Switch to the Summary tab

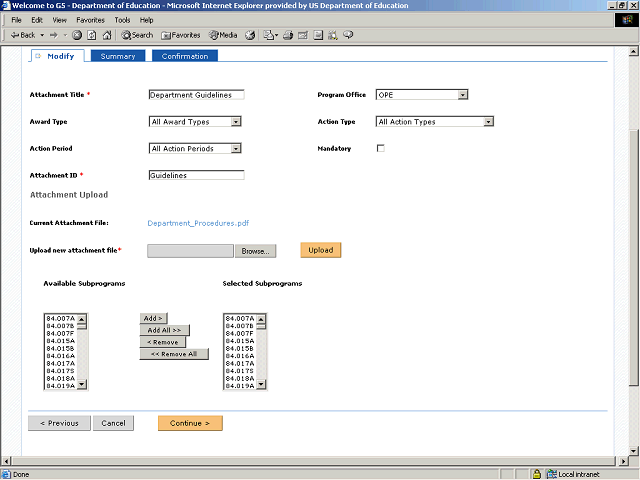pyautogui.click(x=118, y=56)
